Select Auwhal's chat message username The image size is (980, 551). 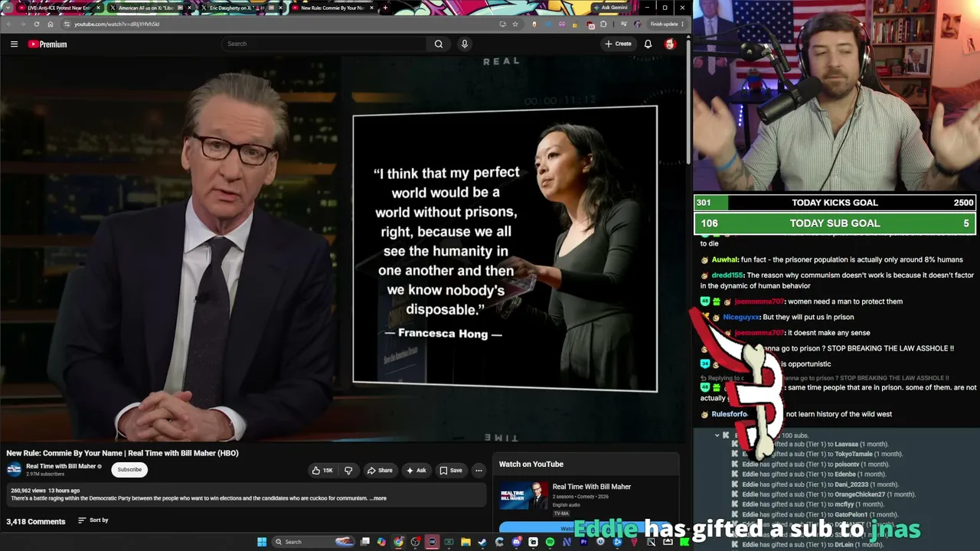click(x=724, y=259)
